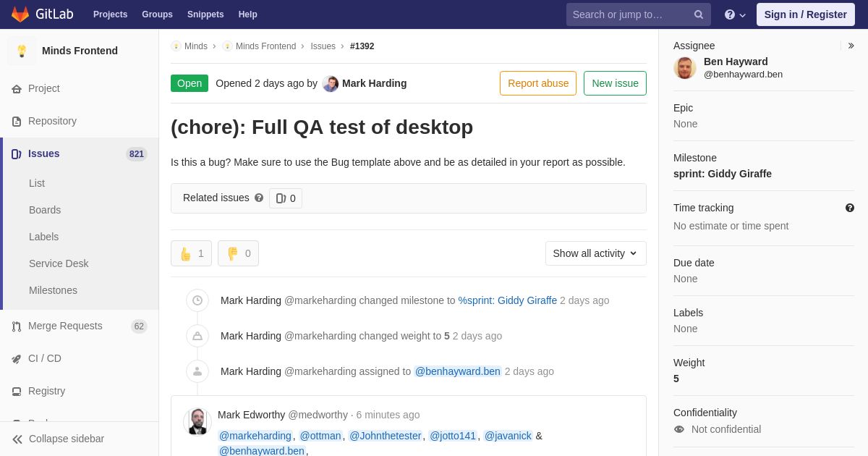Click the thumbs down reaction
Viewport: 868px width, 456px height.
coord(238,253)
